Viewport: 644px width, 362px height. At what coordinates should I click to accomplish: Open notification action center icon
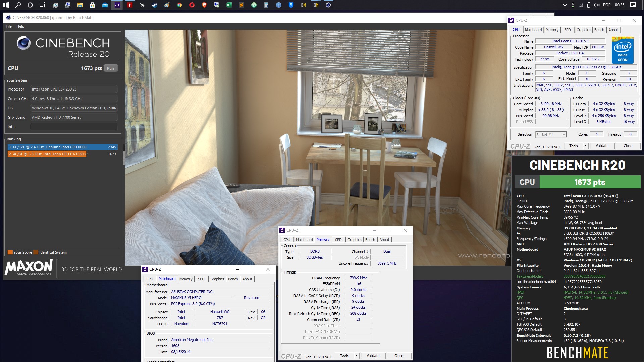tap(633, 5)
